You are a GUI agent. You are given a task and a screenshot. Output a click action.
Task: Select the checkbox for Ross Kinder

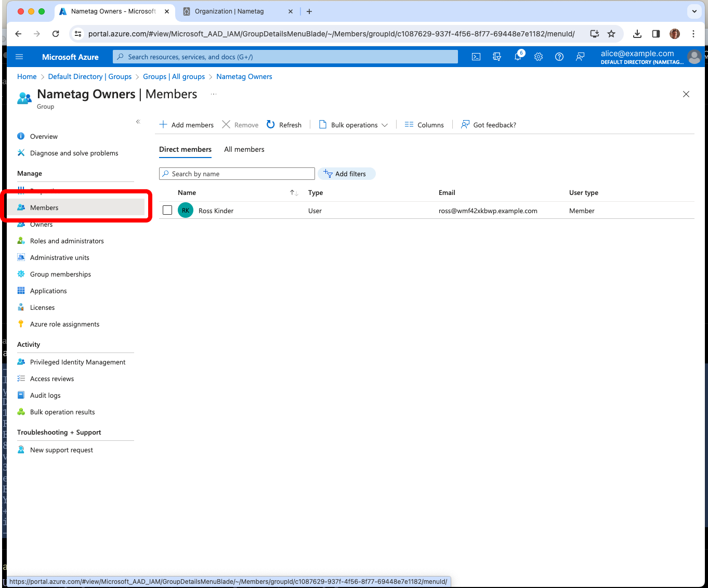pos(167,210)
